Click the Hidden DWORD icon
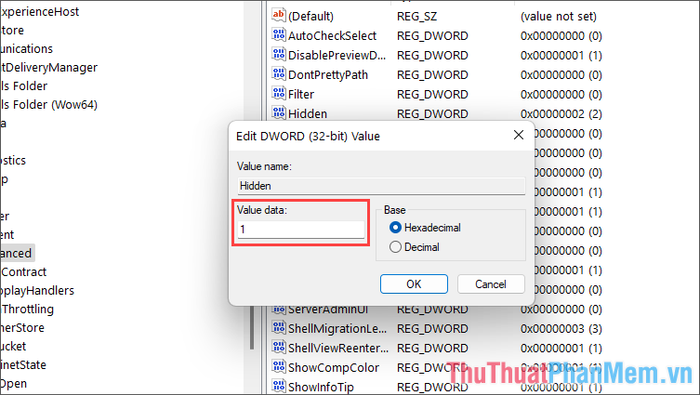 click(x=279, y=113)
